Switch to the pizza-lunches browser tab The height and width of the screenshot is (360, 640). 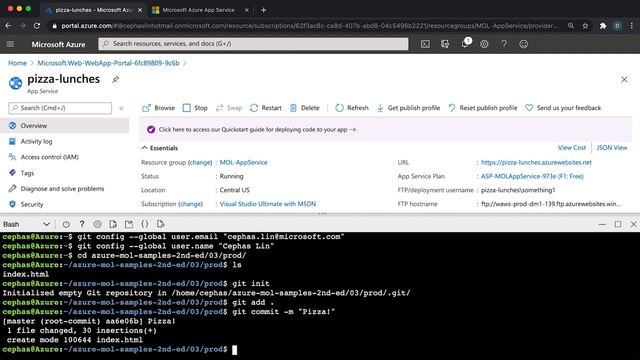94,10
